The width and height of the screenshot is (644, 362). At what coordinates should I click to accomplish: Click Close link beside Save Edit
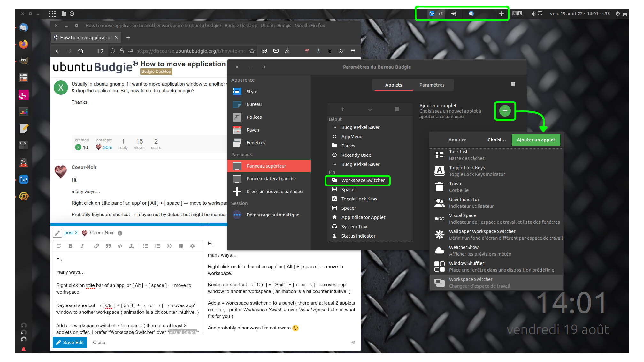pos(99,343)
